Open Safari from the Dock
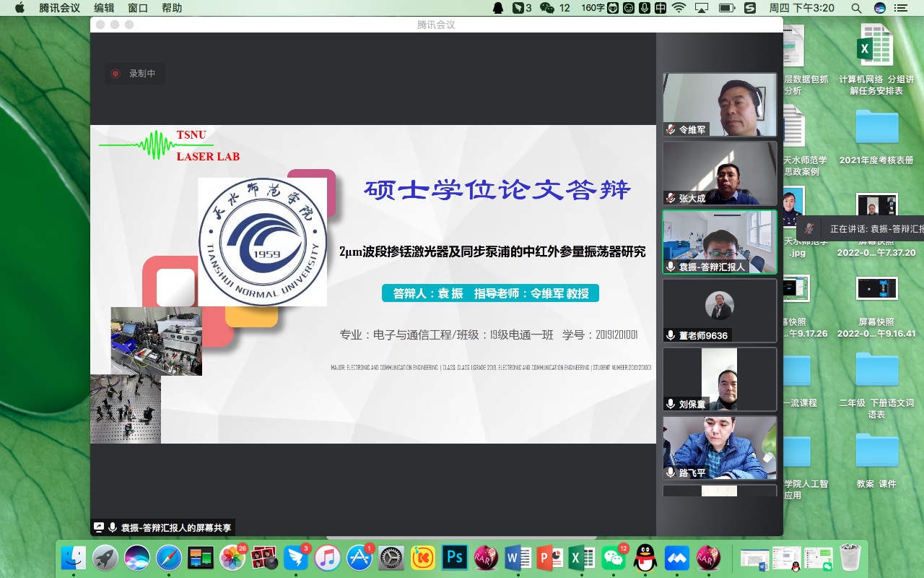The height and width of the screenshot is (578, 924). [x=169, y=557]
